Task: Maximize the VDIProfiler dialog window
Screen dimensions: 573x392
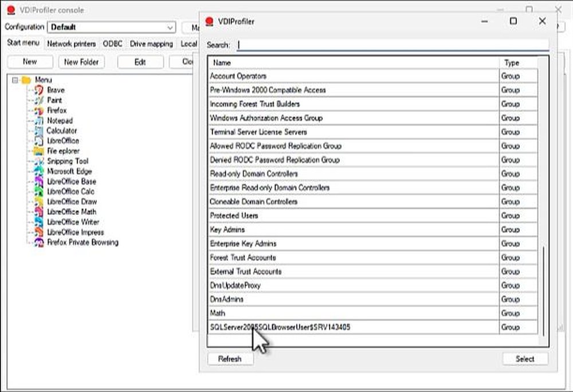Action: [x=513, y=21]
